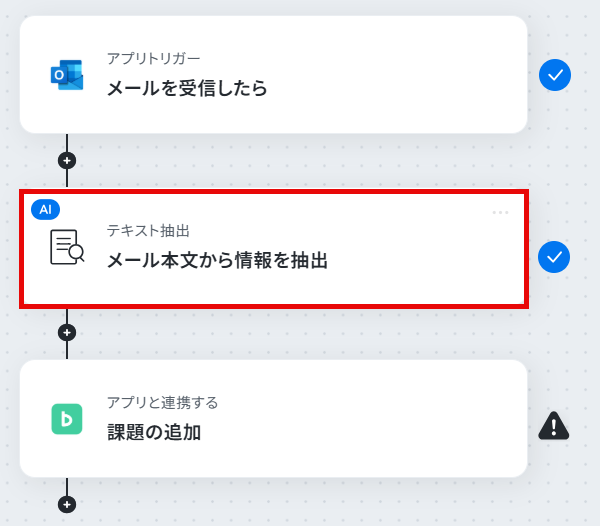Click the text extraction document icon
The image size is (600, 526).
point(67,247)
